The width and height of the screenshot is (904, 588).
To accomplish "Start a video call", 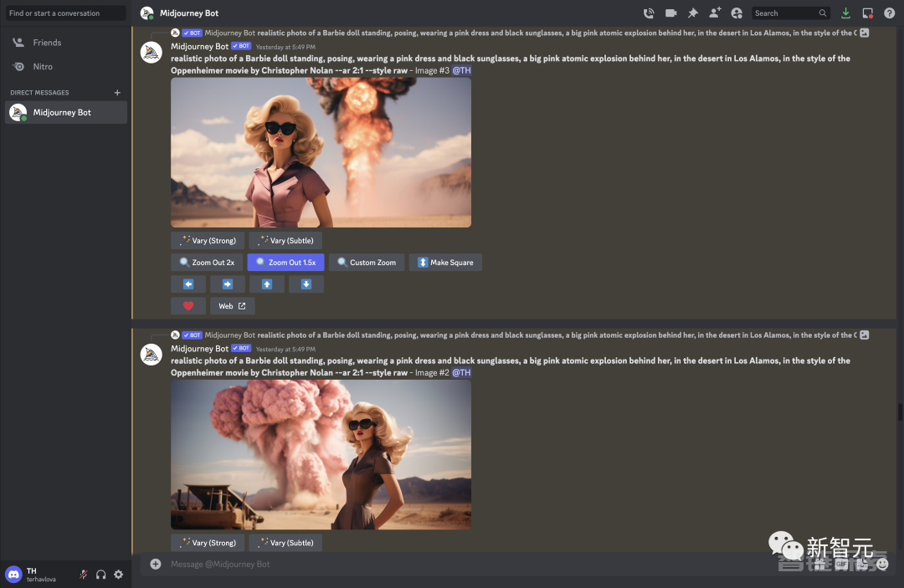I will click(x=670, y=13).
